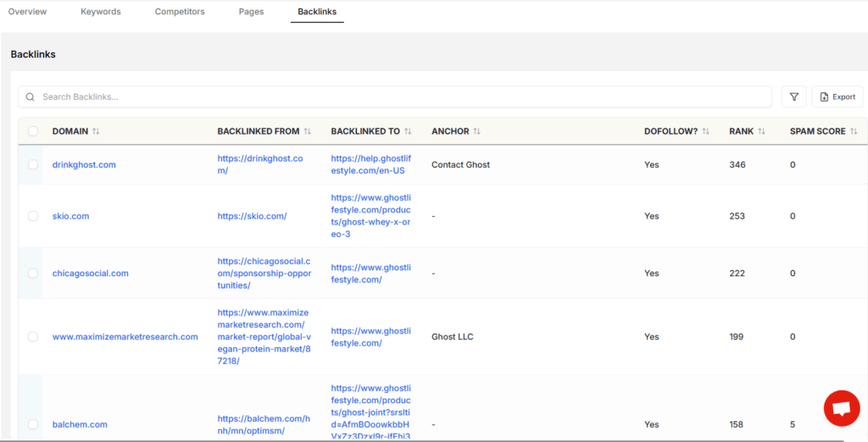868x442 pixels.
Task: Click rank value 222
Action: pos(737,273)
